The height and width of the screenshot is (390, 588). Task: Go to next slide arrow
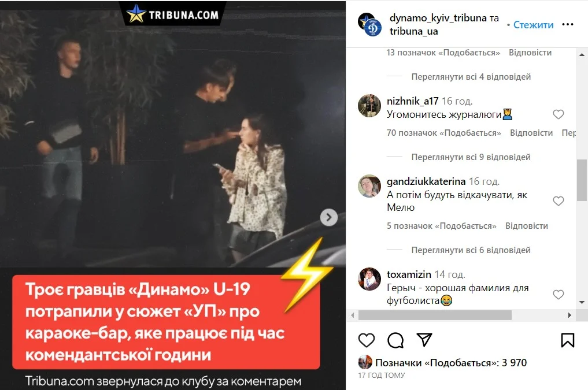329,217
